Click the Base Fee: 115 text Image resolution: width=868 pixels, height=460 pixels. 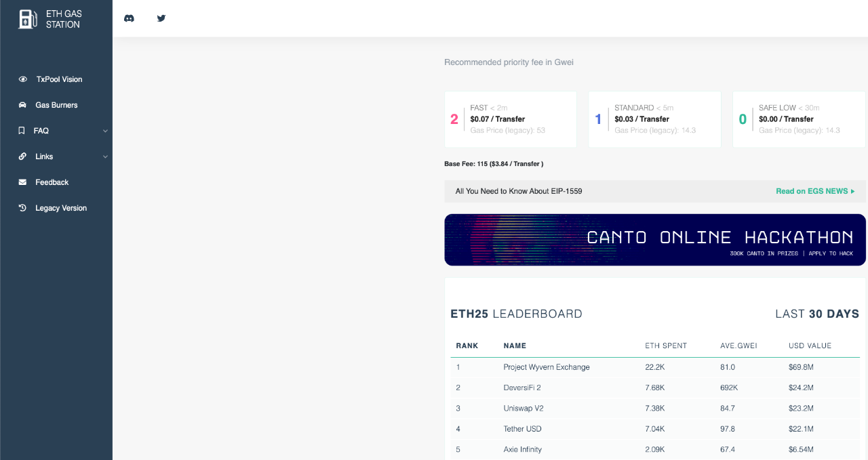coord(494,164)
